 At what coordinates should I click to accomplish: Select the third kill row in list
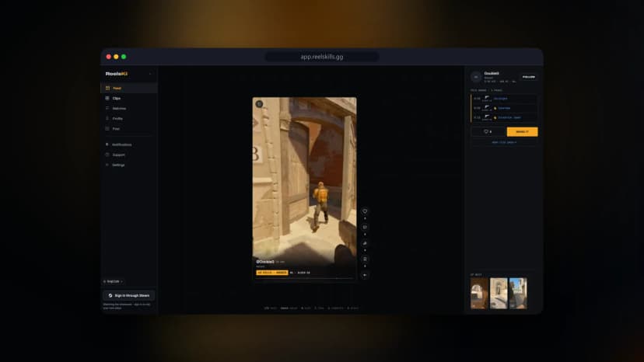pyautogui.click(x=504, y=117)
